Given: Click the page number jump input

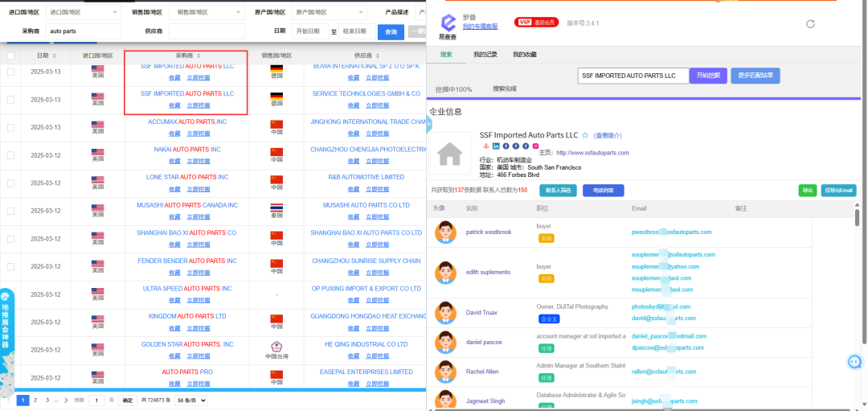Looking at the screenshot, I should pyautogui.click(x=96, y=400).
